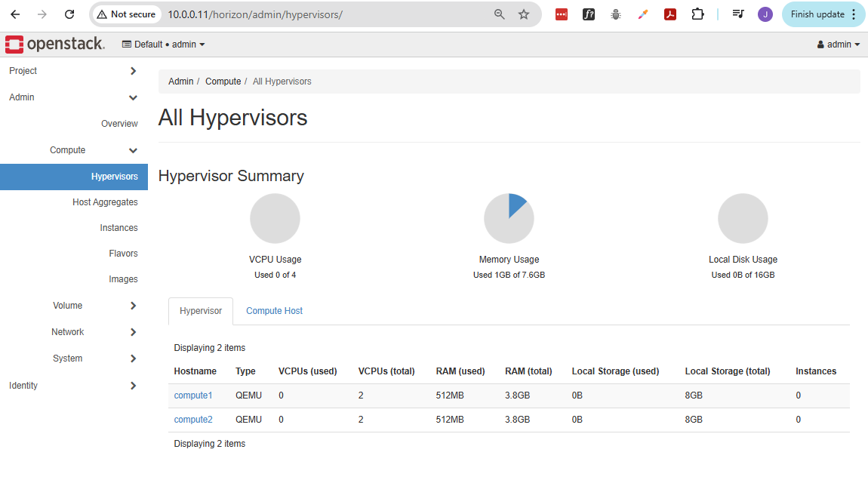Open the browser zoom magnifier icon
The width and height of the screenshot is (868, 477).
(499, 14)
